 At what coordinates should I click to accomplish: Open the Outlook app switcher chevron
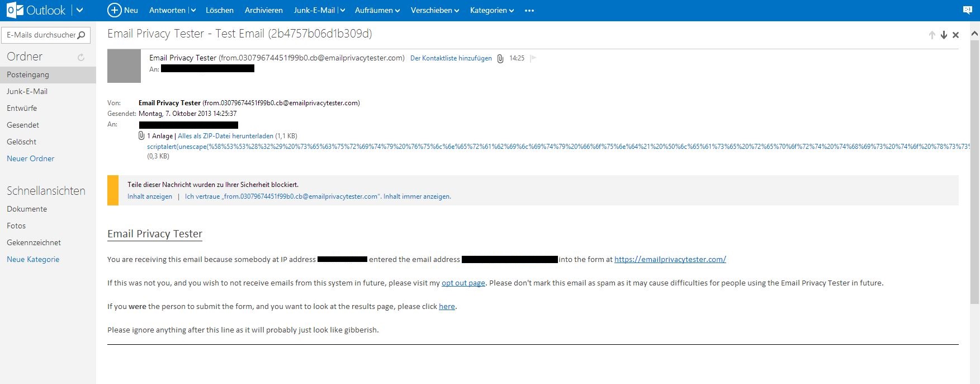[79, 10]
